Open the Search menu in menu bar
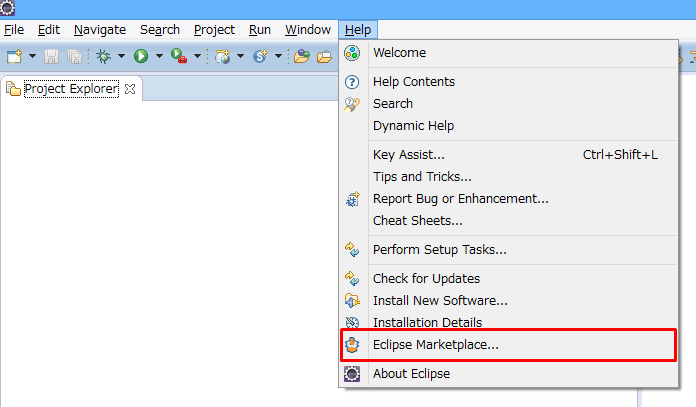The height and width of the screenshot is (407, 696). [x=160, y=30]
